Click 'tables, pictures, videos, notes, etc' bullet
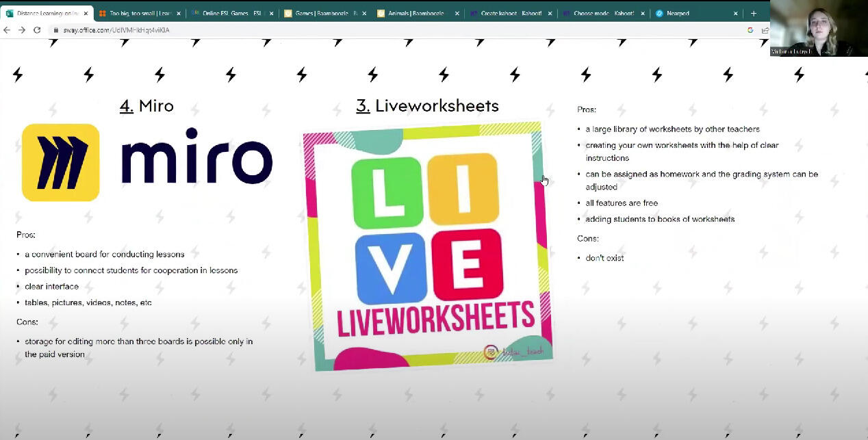The height and width of the screenshot is (440, 868). coord(88,302)
